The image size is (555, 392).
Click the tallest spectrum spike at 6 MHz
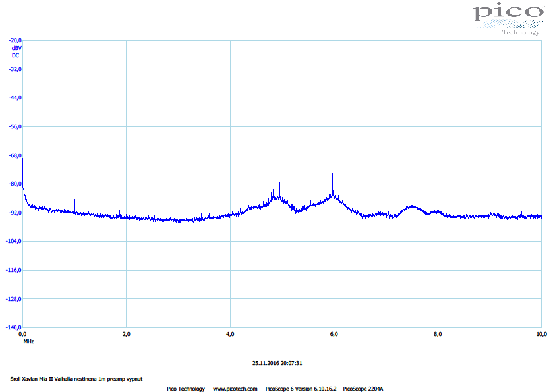click(332, 184)
